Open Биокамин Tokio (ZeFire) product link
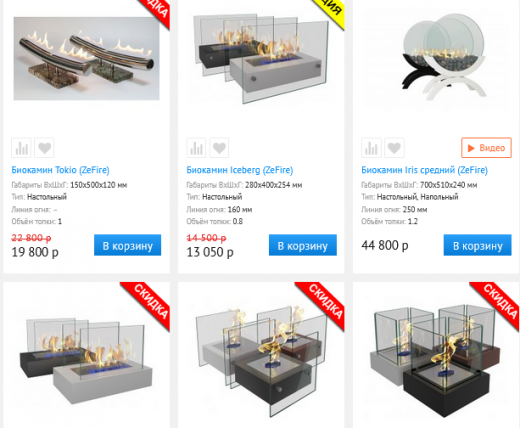The width and height of the screenshot is (520, 428). click(60, 170)
